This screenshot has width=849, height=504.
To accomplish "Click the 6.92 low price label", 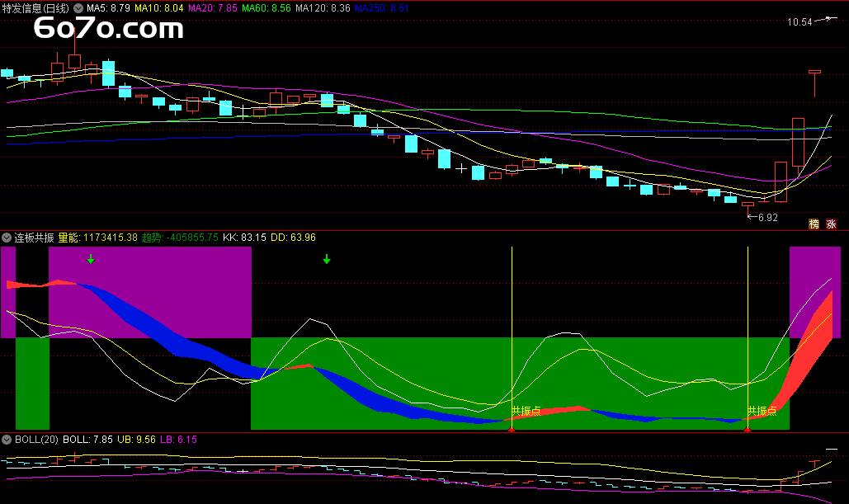I will pyautogui.click(x=768, y=218).
